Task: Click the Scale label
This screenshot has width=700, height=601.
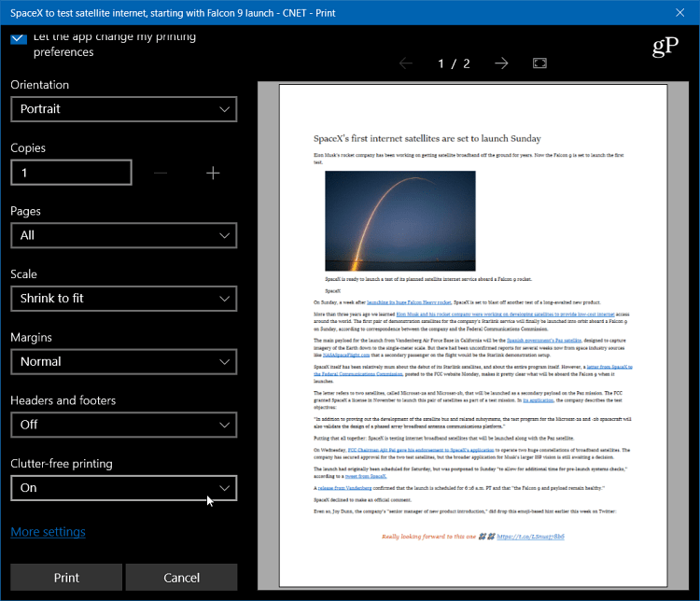Action: [23, 274]
